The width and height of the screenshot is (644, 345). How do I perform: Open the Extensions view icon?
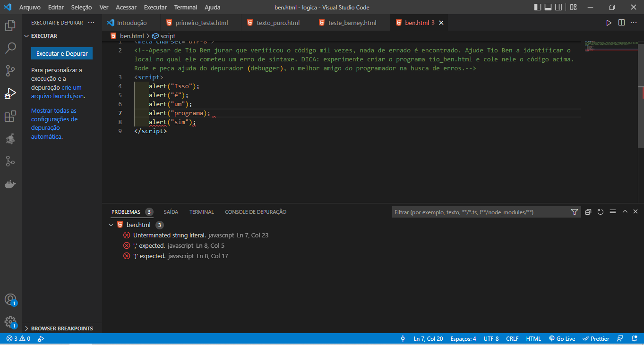[x=10, y=116]
